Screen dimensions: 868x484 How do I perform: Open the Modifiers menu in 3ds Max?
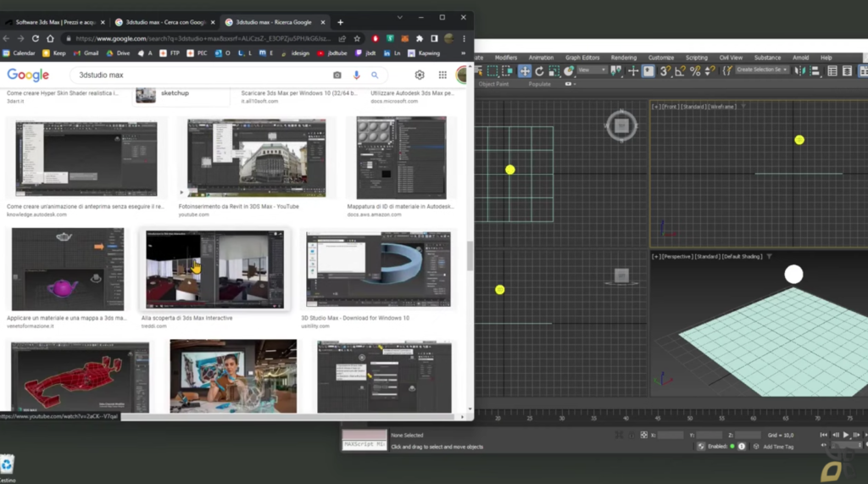506,58
